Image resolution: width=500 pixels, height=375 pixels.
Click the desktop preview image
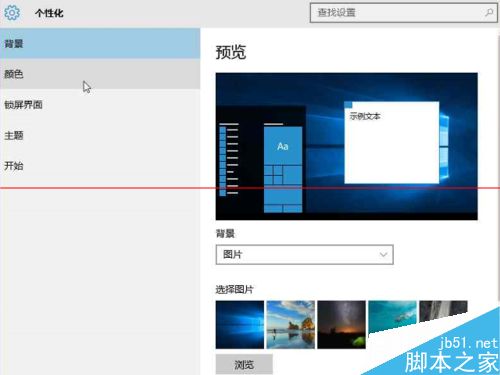pos(347,146)
